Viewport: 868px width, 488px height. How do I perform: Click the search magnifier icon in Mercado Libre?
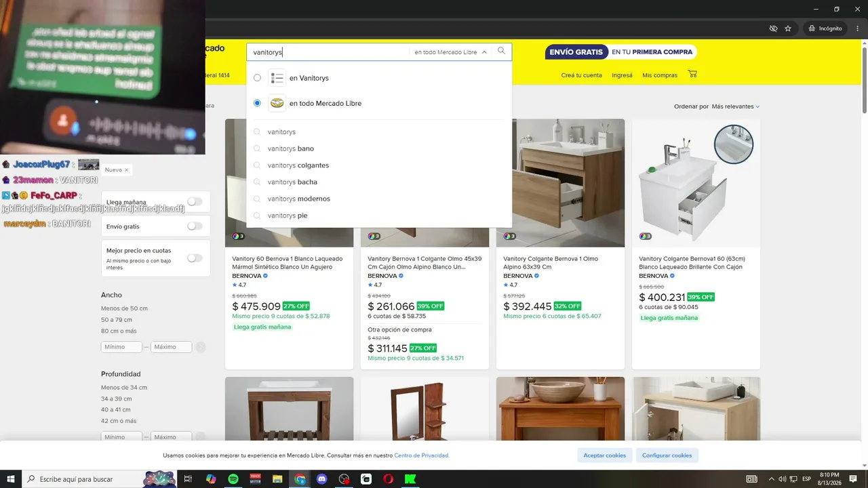502,52
